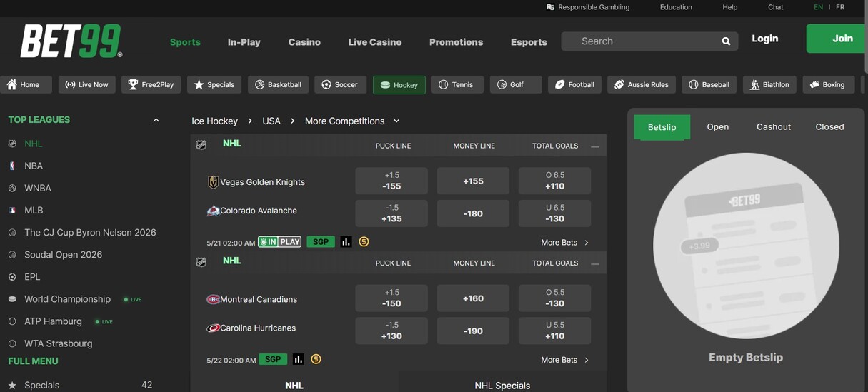The height and width of the screenshot is (392, 868).
Task: Go to Home sports page
Action: click(x=26, y=84)
